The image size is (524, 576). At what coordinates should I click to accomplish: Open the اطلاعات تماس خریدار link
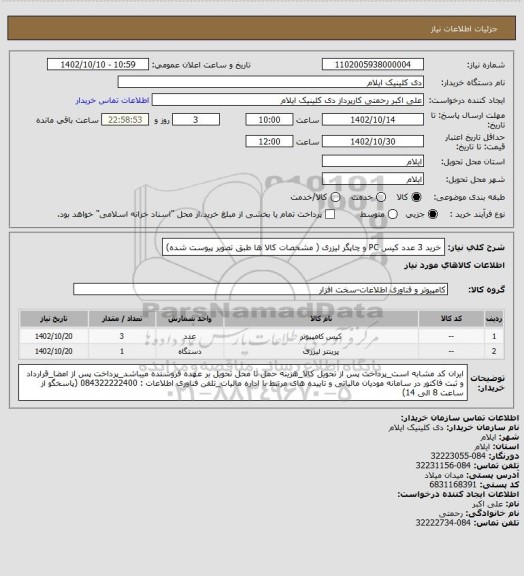click(112, 100)
